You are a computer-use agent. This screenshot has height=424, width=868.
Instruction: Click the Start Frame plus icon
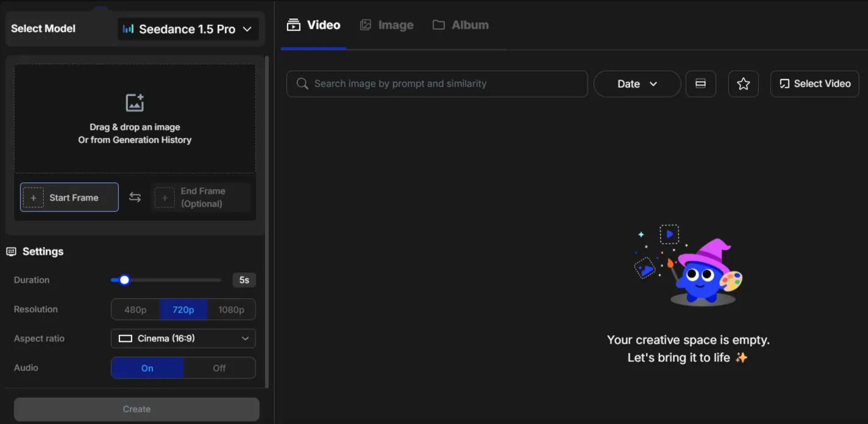(x=34, y=198)
